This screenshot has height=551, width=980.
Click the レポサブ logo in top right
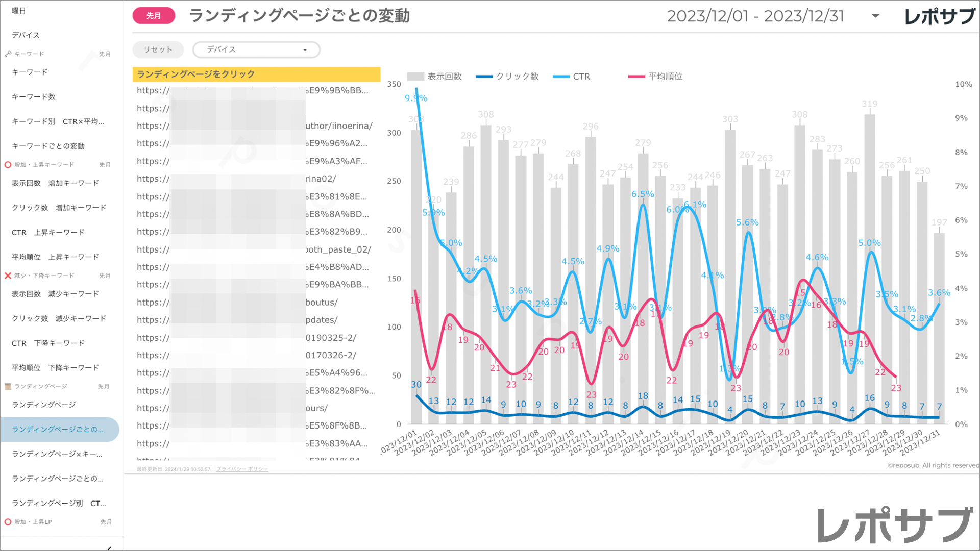pyautogui.click(x=939, y=16)
